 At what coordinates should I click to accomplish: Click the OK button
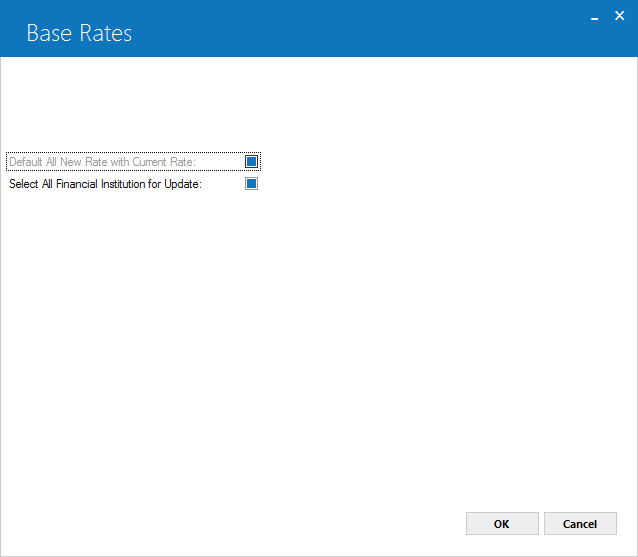(x=502, y=524)
